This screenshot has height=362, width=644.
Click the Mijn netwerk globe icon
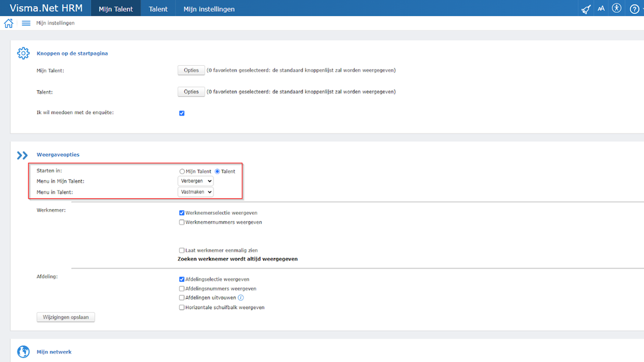(23, 352)
